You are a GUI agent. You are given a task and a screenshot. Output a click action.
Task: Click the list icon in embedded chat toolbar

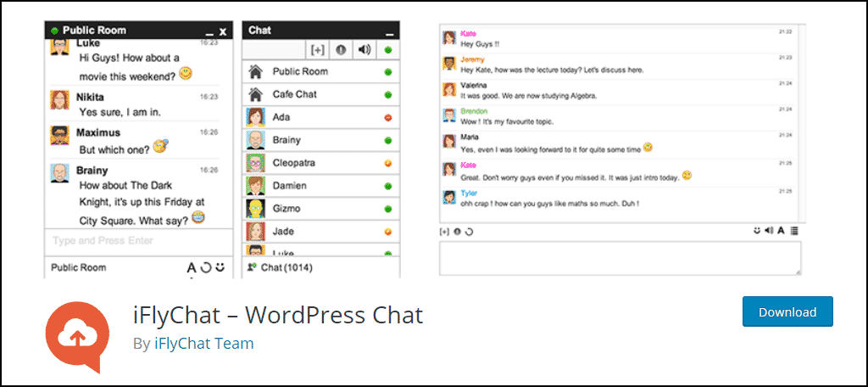[x=794, y=231]
